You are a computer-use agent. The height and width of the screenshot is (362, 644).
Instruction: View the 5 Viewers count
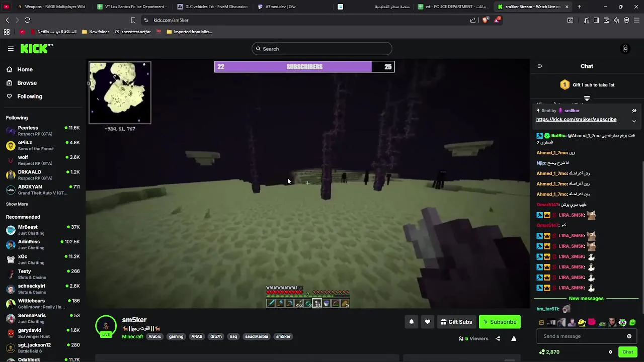473,339
